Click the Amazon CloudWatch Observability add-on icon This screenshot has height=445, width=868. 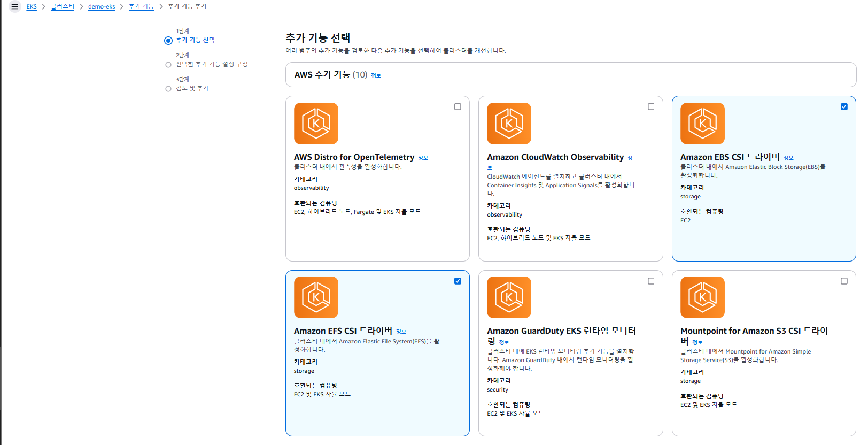pyautogui.click(x=509, y=123)
